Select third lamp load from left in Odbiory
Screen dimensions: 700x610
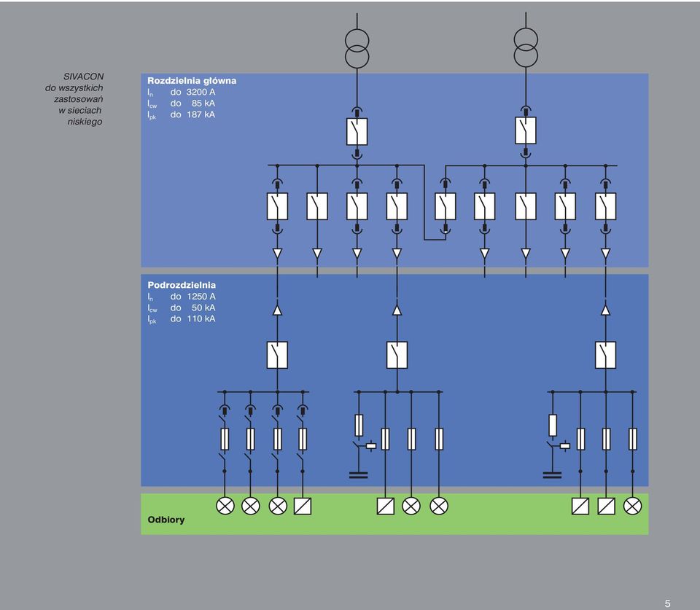point(278,506)
